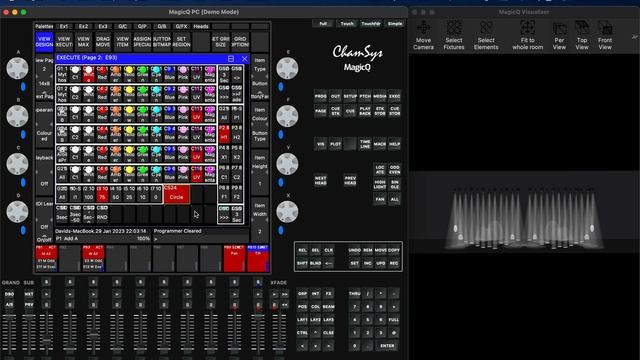
Task: Click Fit to whole room icon
Action: point(527,36)
